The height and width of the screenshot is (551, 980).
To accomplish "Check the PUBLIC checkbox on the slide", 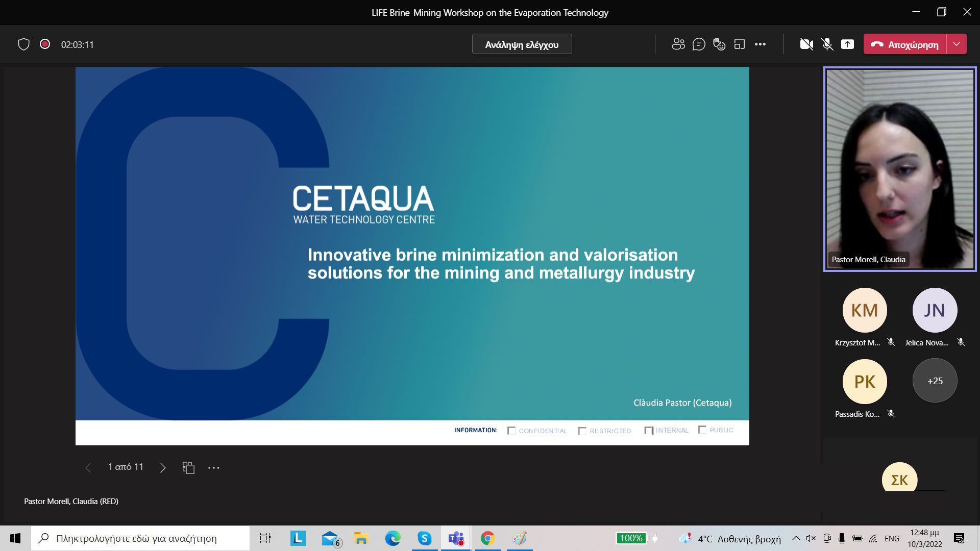I will point(702,430).
